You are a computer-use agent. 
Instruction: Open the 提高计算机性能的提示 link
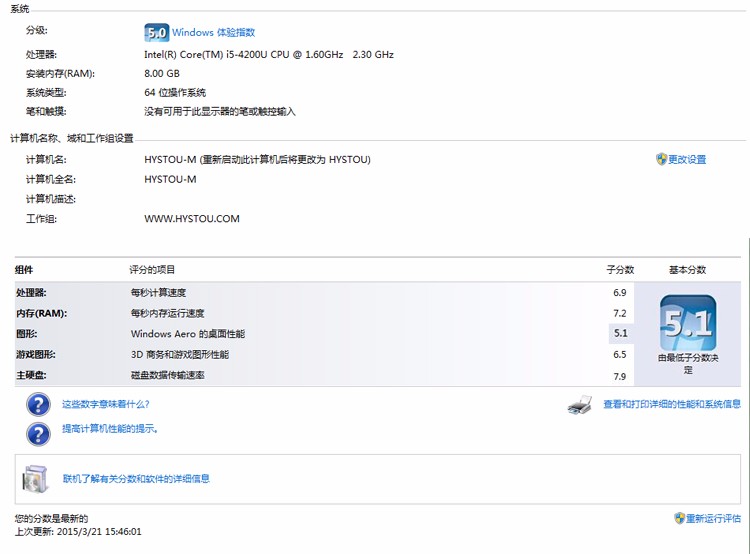point(110,429)
